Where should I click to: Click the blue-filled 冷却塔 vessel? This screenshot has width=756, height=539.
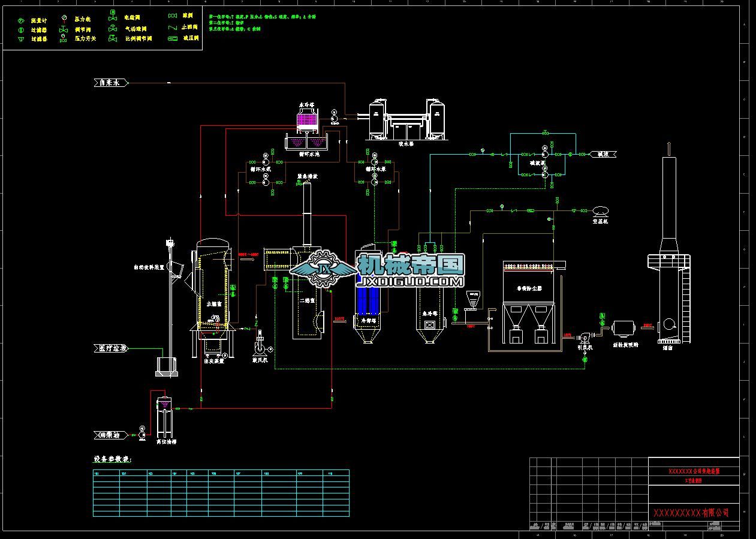point(367,294)
